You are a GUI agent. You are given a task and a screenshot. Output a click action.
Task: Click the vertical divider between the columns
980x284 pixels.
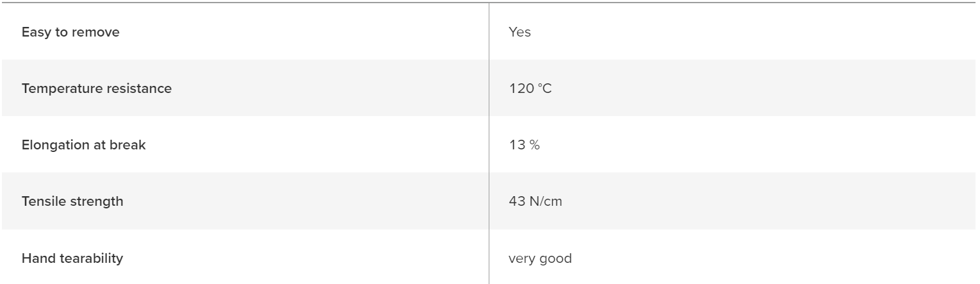point(489,143)
